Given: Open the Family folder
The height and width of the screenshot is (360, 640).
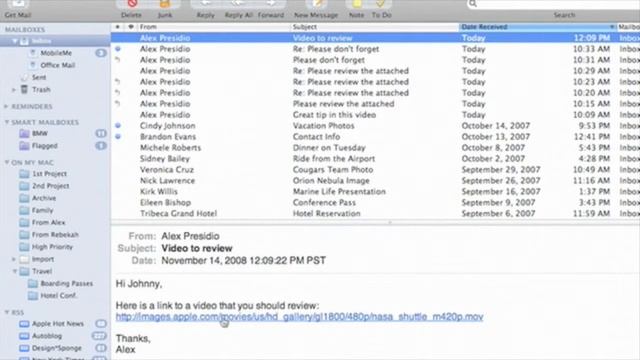Looking at the screenshot, I should tap(42, 211).
